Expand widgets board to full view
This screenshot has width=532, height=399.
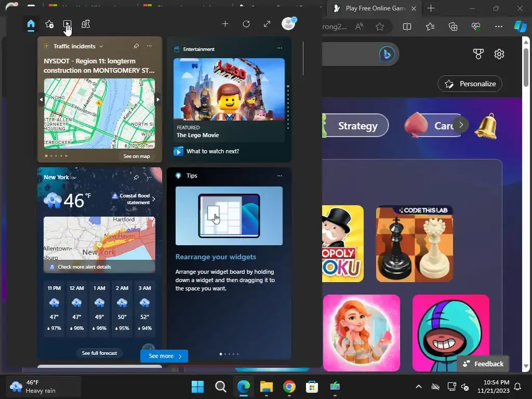tap(267, 24)
